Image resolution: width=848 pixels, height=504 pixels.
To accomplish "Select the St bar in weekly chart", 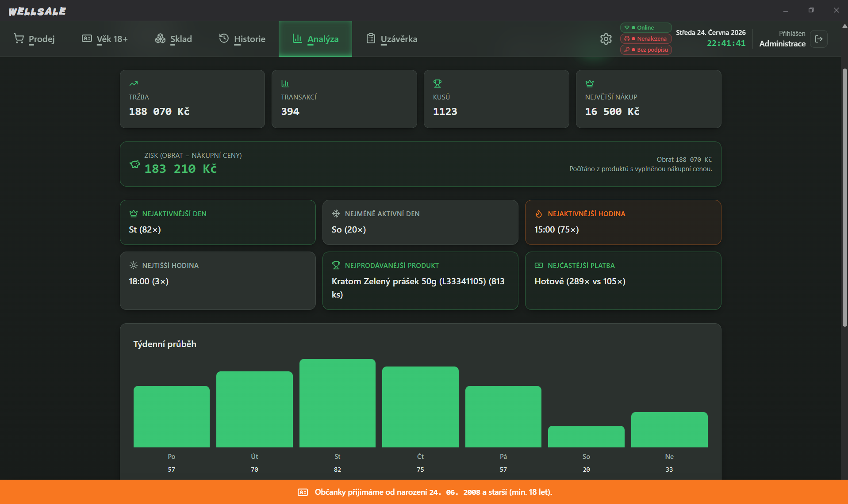I will click(338, 403).
